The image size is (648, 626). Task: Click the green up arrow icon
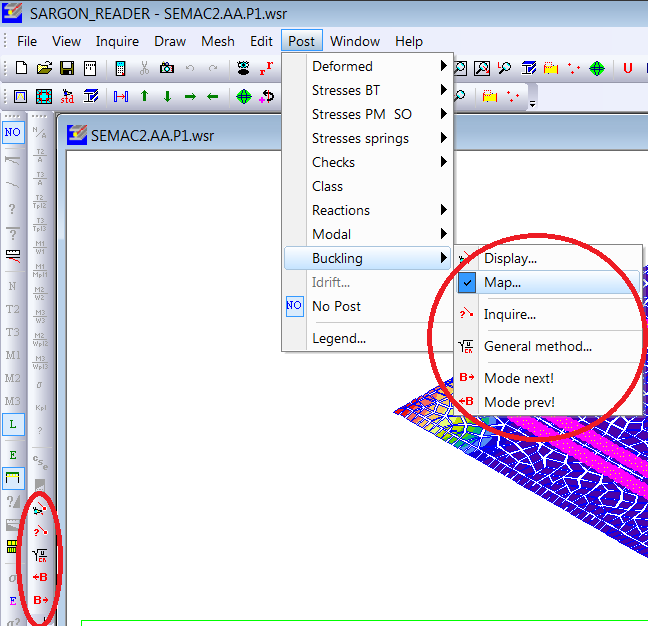[x=144, y=97]
